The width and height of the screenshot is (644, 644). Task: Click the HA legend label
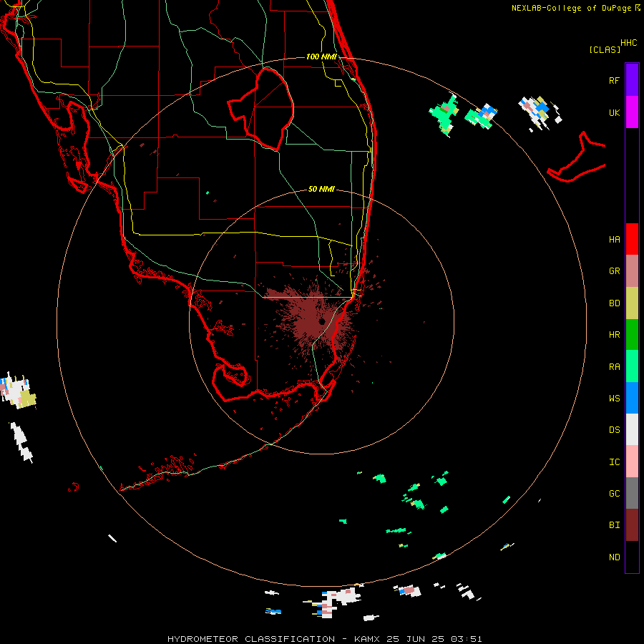click(614, 240)
